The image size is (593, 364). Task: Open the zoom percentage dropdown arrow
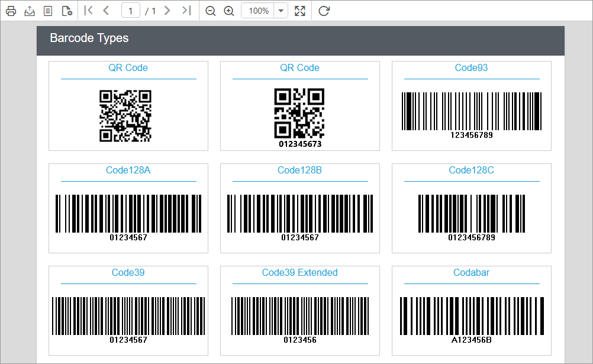click(281, 11)
